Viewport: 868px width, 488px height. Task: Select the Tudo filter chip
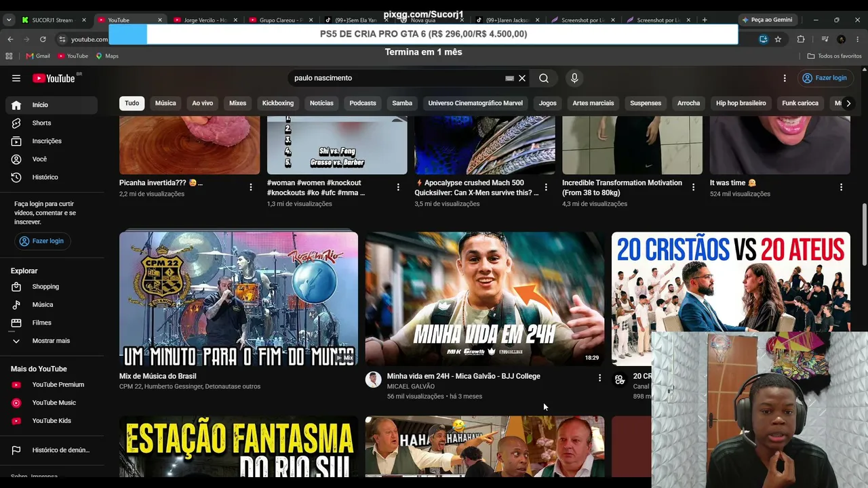[x=132, y=103]
